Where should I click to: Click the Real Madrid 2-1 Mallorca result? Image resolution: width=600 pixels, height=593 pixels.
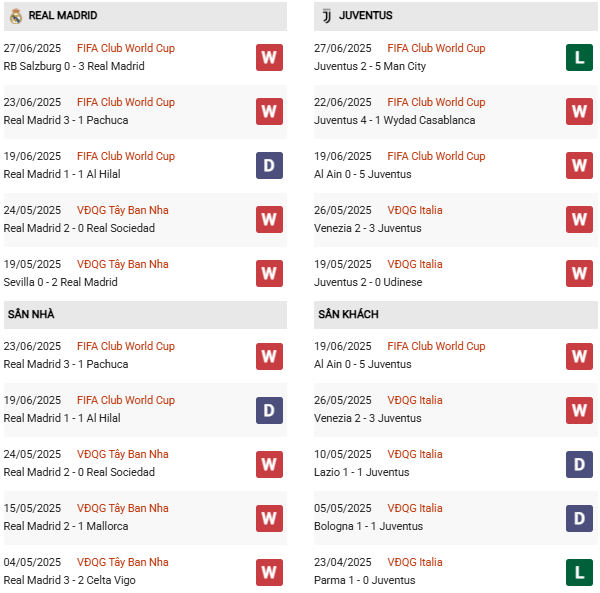click(66, 526)
